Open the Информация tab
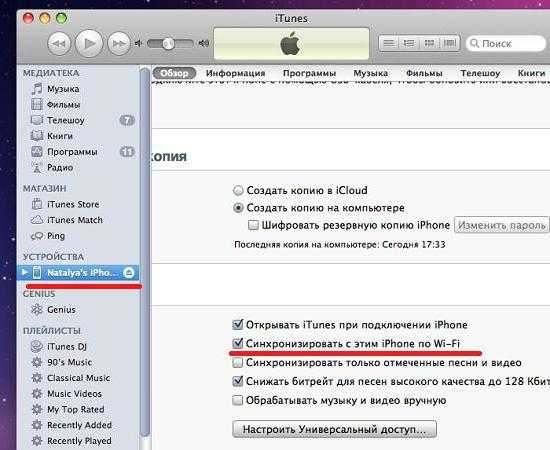 (235, 73)
